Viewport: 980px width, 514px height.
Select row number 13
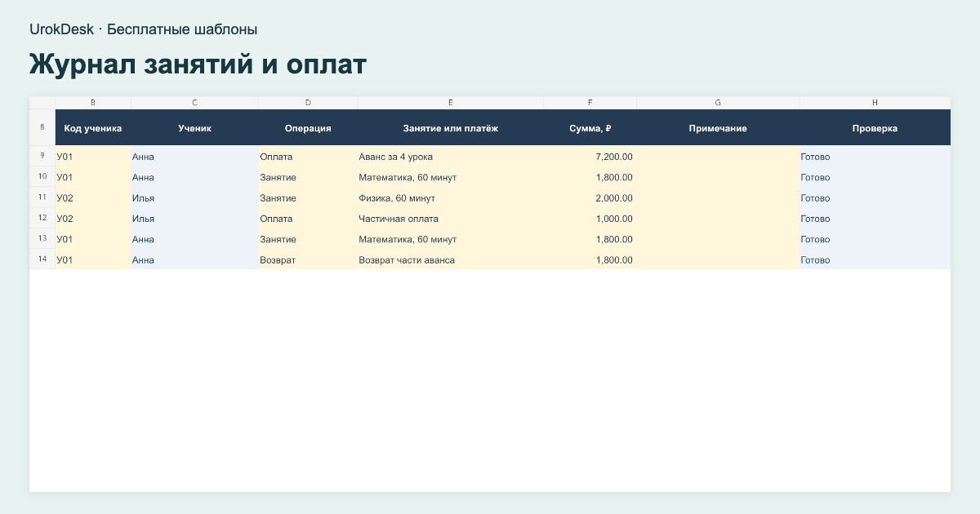42,238
